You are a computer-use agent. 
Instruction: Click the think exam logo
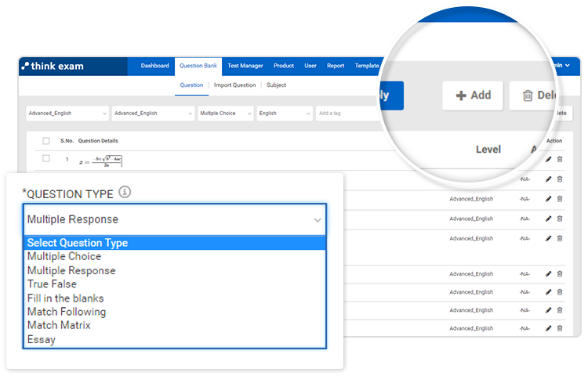[53, 67]
